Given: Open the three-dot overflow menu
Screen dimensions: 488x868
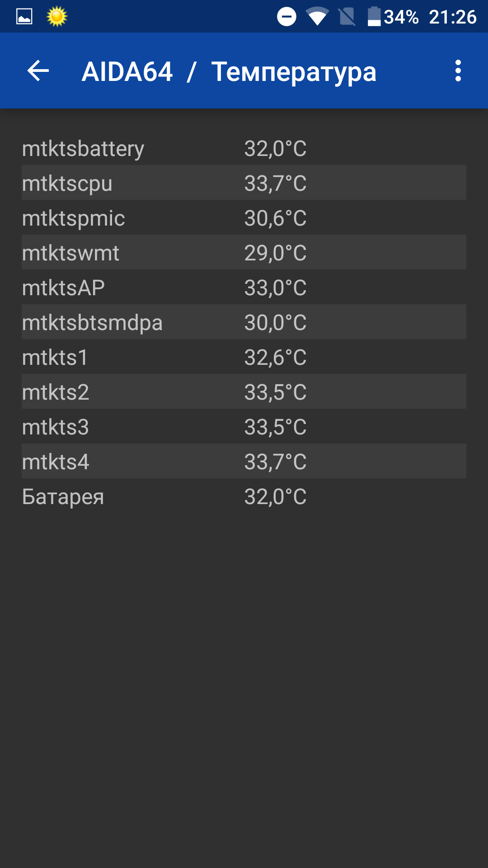Looking at the screenshot, I should tap(458, 71).
